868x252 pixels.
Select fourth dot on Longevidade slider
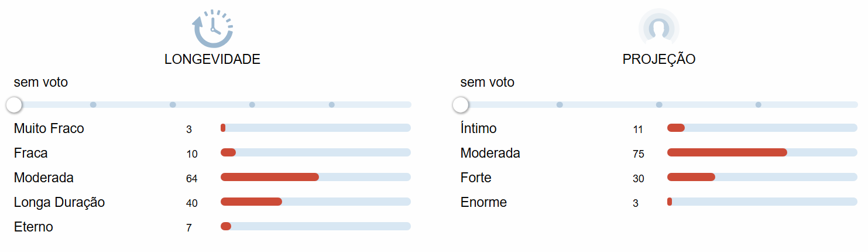[x=252, y=105]
